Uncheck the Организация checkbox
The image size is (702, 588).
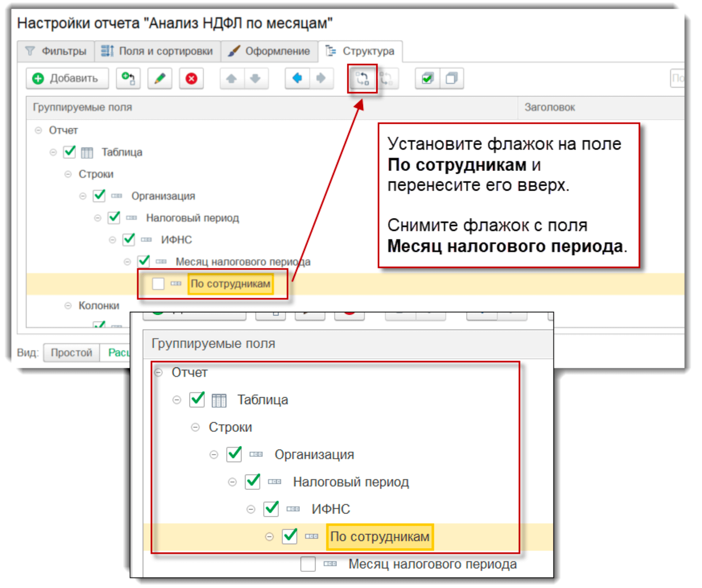[x=99, y=196]
